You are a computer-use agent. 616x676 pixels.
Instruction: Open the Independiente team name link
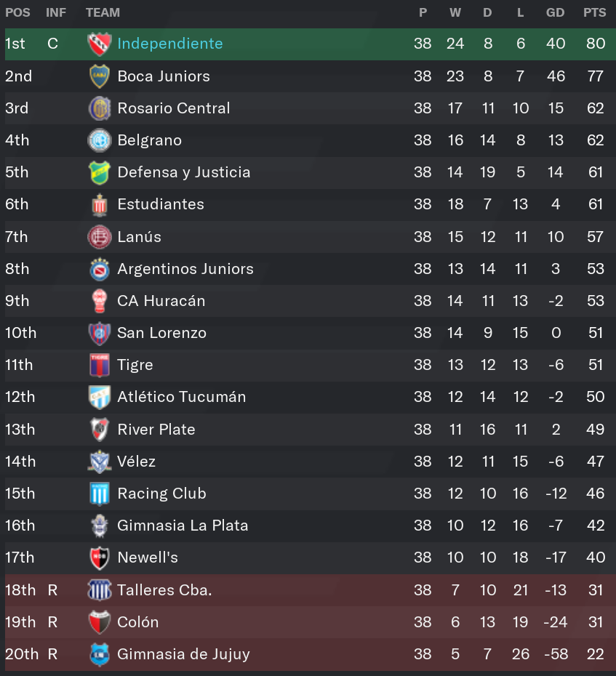pyautogui.click(x=170, y=44)
